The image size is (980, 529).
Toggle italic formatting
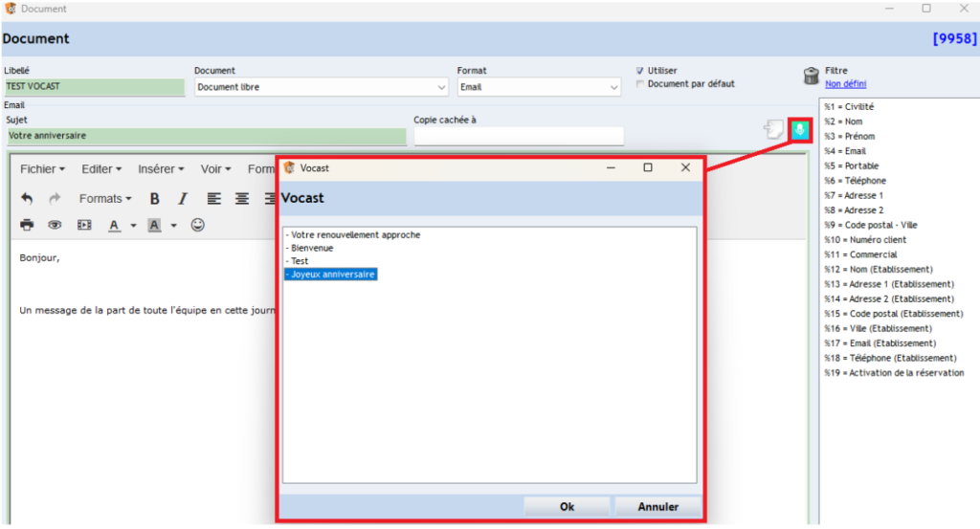[x=182, y=199]
